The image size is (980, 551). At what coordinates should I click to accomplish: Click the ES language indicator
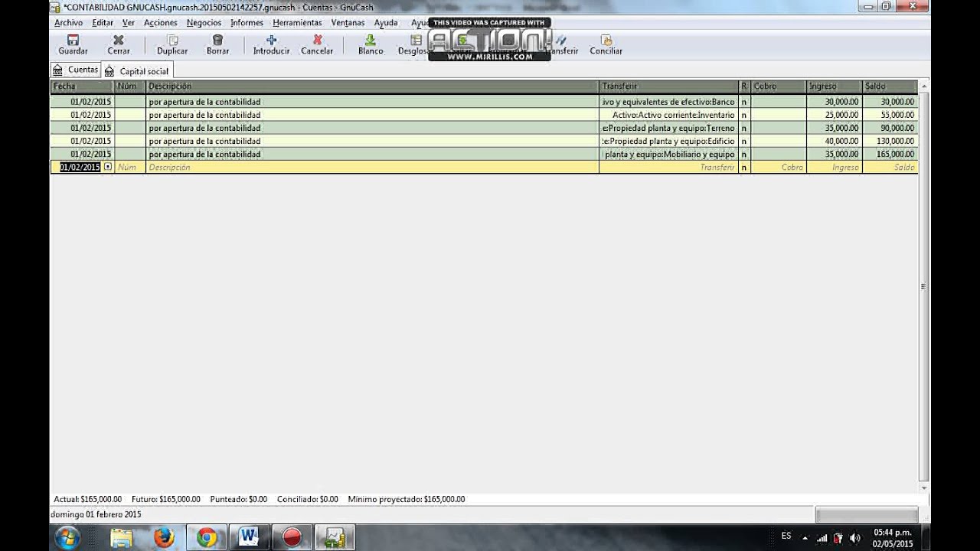click(x=786, y=536)
